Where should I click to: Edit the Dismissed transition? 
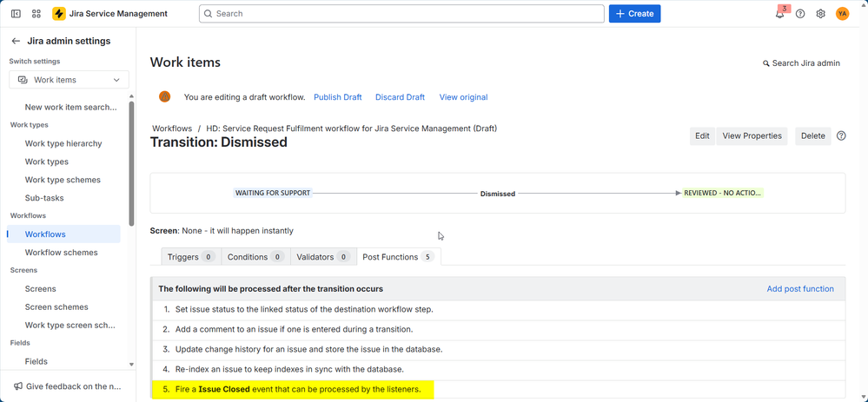click(702, 136)
